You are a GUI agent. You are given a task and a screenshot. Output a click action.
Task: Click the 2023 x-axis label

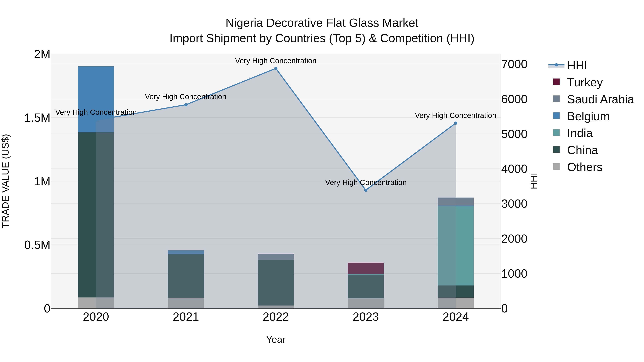(x=366, y=317)
